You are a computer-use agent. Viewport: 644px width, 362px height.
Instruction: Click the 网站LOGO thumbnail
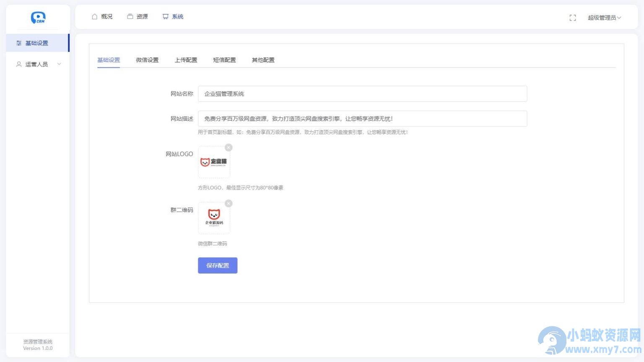coord(214,162)
